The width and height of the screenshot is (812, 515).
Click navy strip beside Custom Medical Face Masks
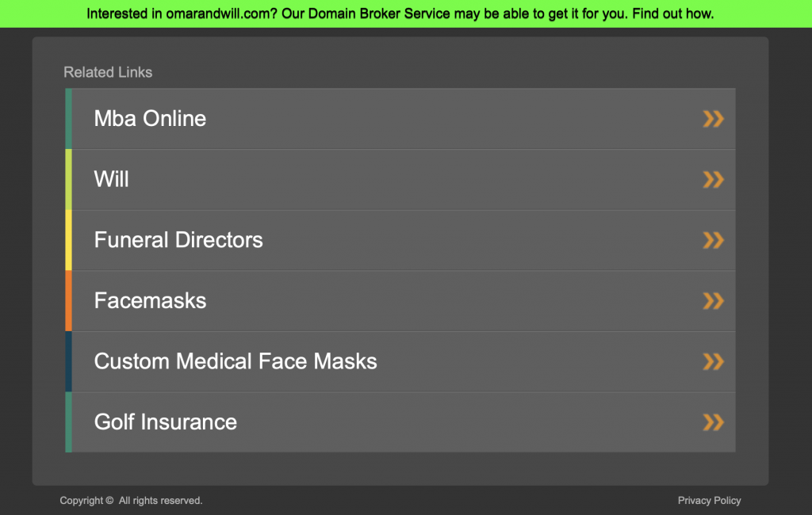68,362
